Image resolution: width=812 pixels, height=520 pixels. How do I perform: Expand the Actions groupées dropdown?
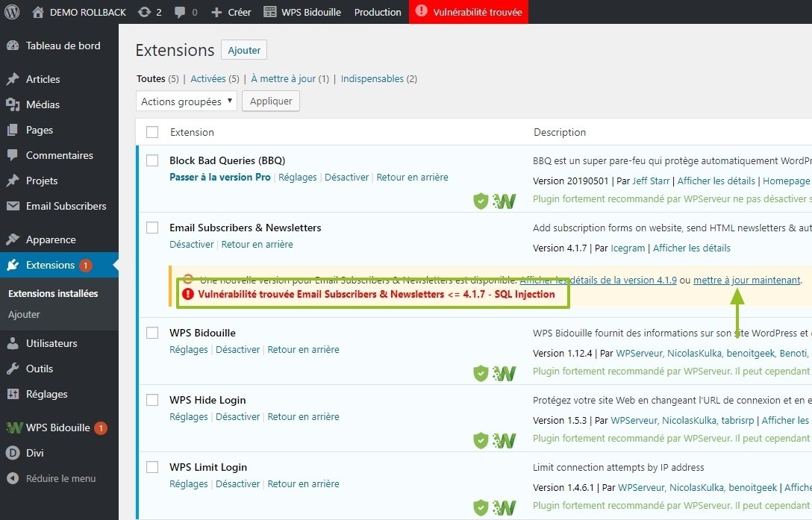coord(187,101)
